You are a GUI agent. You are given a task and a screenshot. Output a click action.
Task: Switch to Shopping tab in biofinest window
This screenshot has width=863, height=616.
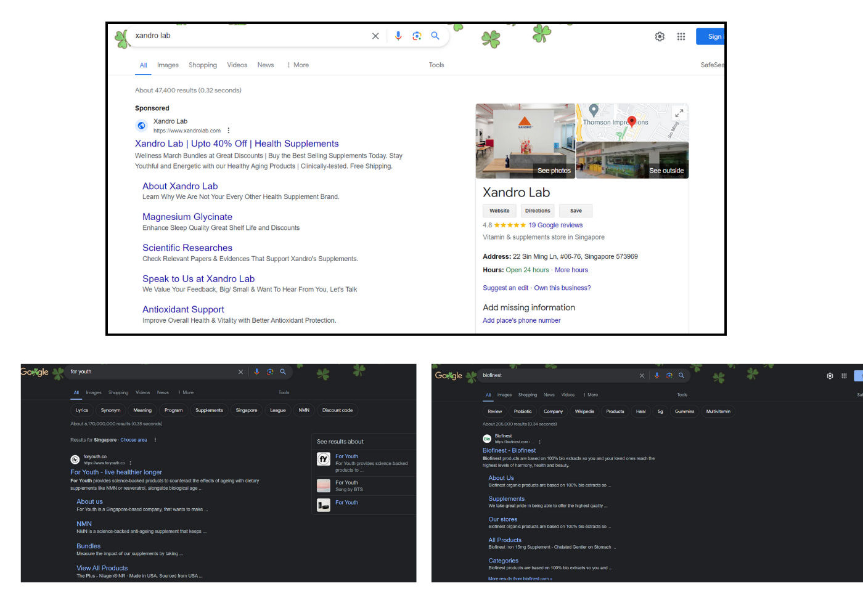click(x=528, y=395)
